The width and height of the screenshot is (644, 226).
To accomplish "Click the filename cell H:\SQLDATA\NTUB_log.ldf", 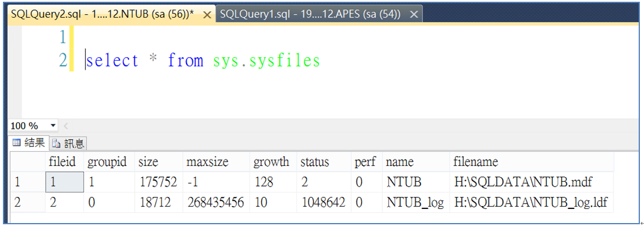I will click(532, 202).
